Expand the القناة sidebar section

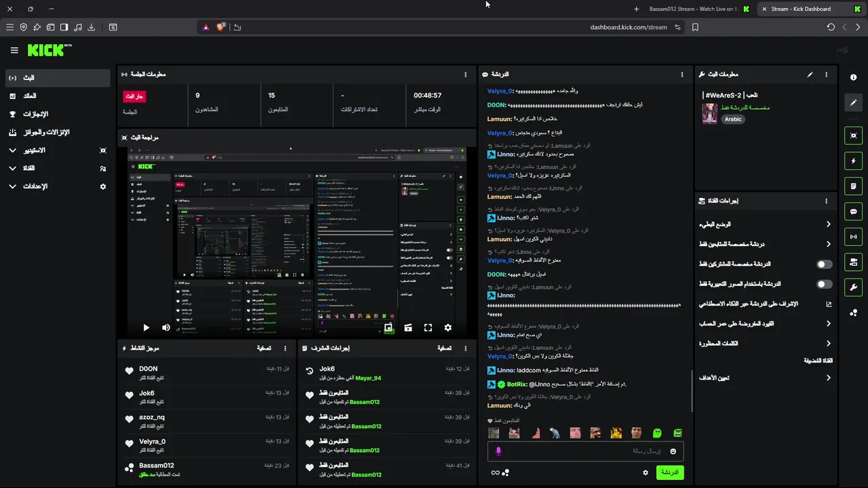57,168
